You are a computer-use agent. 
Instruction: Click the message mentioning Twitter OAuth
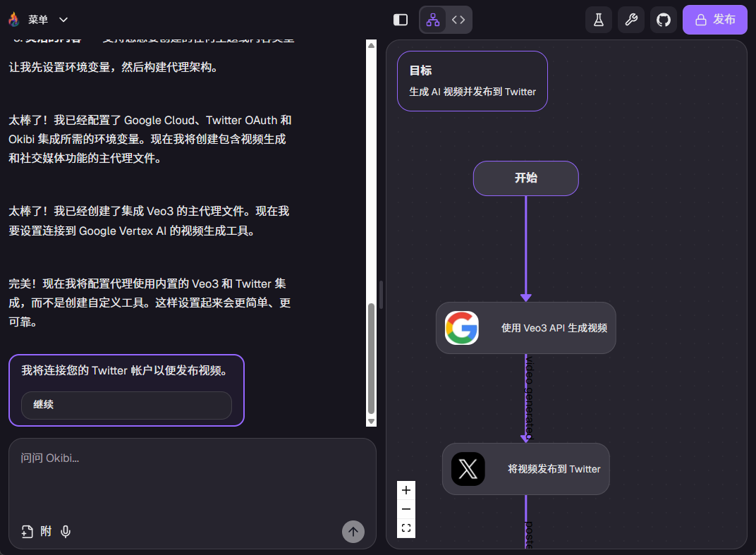pos(150,140)
